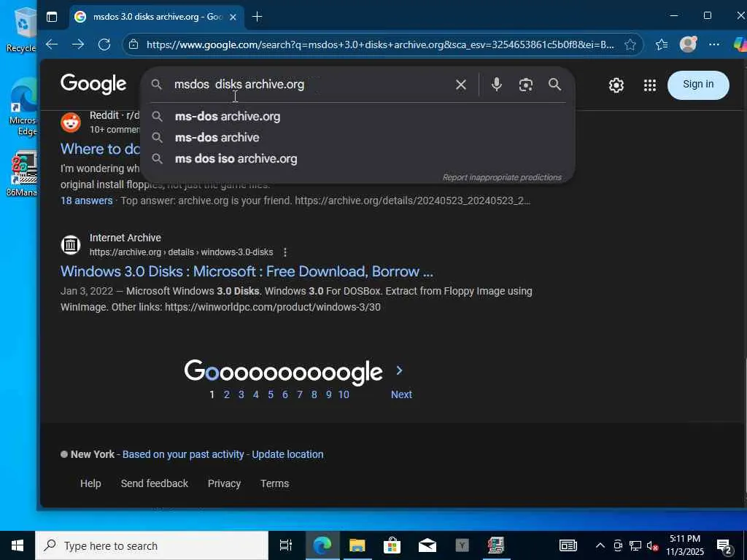The height and width of the screenshot is (560, 747).
Task: Open Task View on taskbar
Action: point(285,545)
